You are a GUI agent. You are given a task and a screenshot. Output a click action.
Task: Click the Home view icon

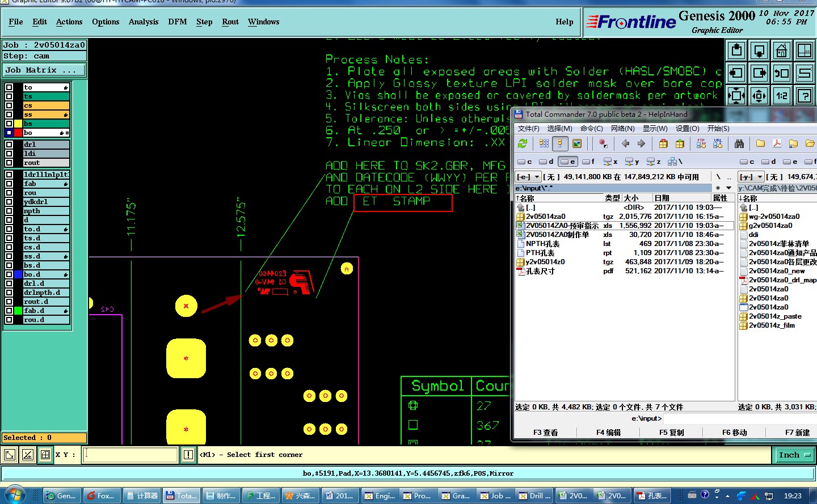782,51
